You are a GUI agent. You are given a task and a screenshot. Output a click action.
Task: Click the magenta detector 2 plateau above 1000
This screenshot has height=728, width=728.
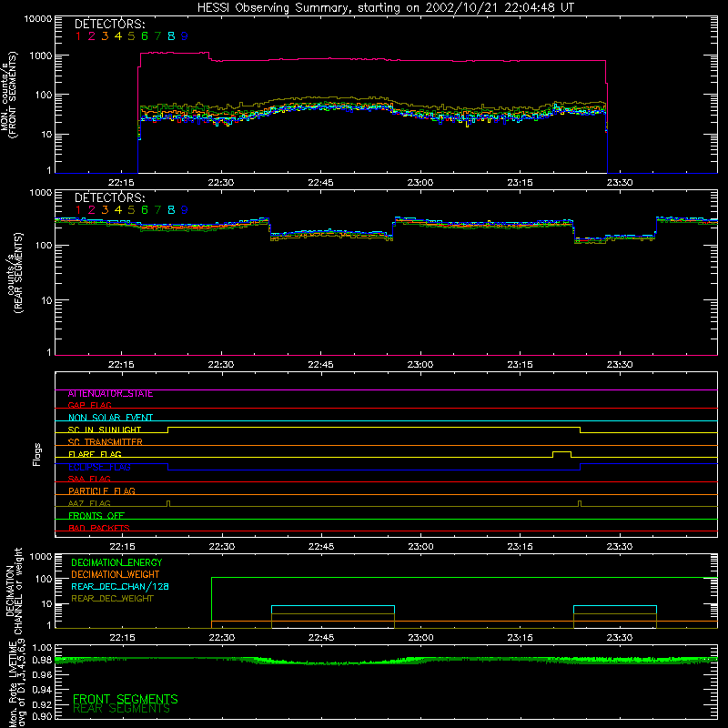click(175, 53)
